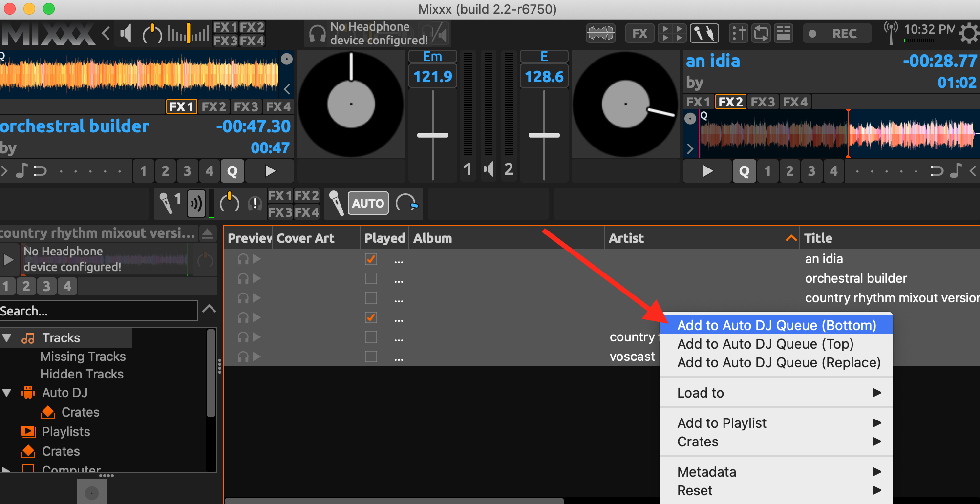This screenshot has width=980, height=504.
Task: Uncheck Played for the an idia row
Action: pos(371,259)
